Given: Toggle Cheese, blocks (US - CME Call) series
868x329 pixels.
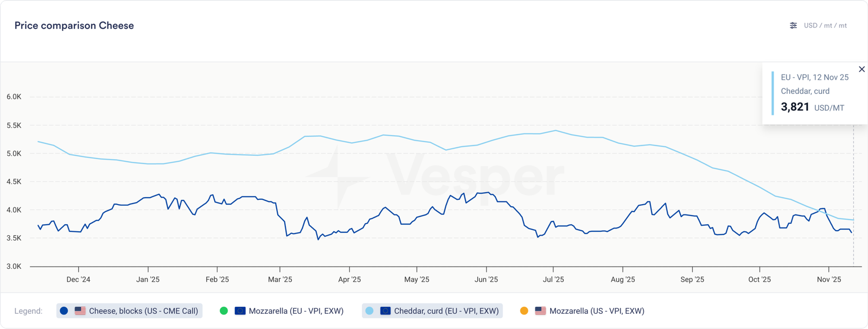Looking at the screenshot, I should [143, 311].
